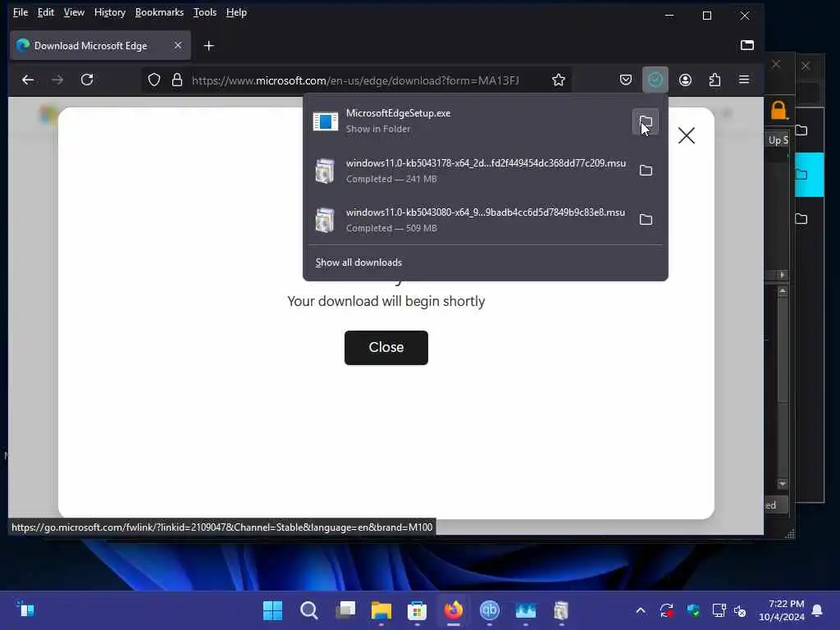Click the Widgets icon in the taskbar

click(x=27, y=609)
